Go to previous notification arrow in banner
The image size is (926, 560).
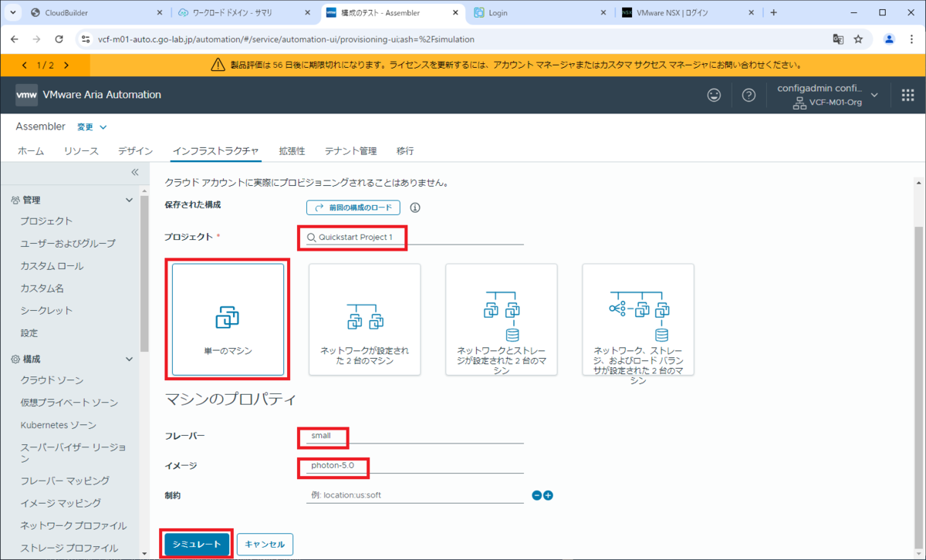(25, 66)
